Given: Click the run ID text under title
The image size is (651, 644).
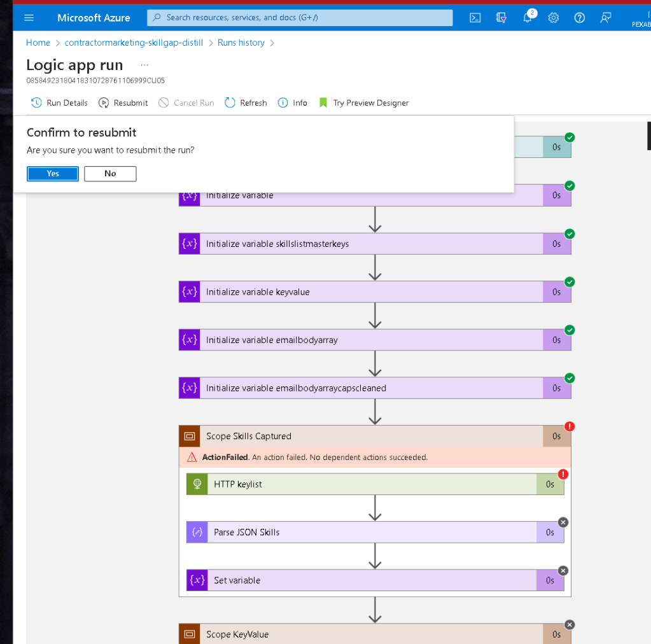Looking at the screenshot, I should [x=95, y=81].
